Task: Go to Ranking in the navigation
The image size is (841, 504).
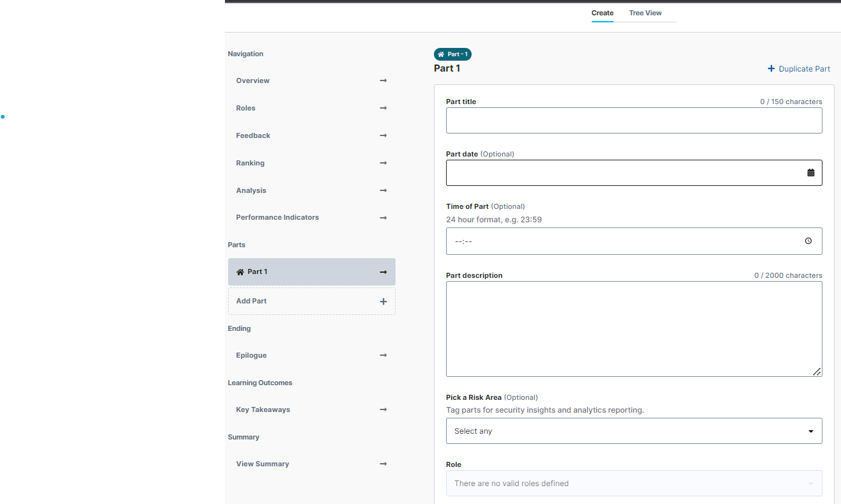Action: (x=250, y=163)
